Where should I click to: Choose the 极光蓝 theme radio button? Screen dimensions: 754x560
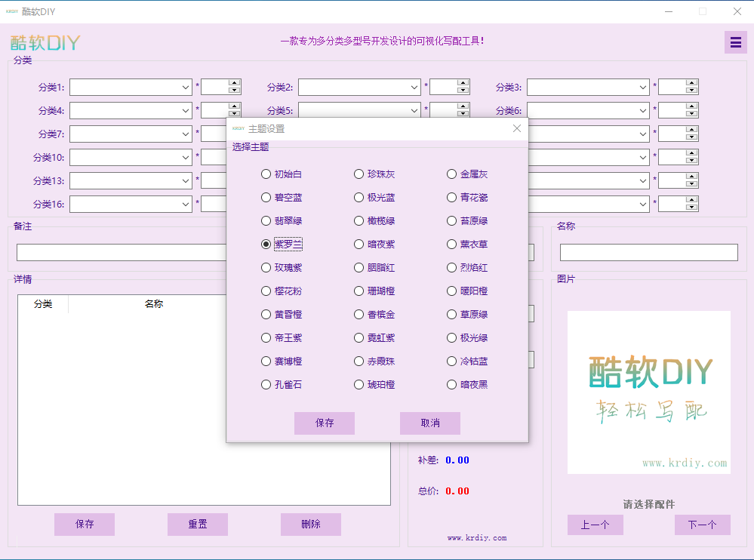click(359, 198)
